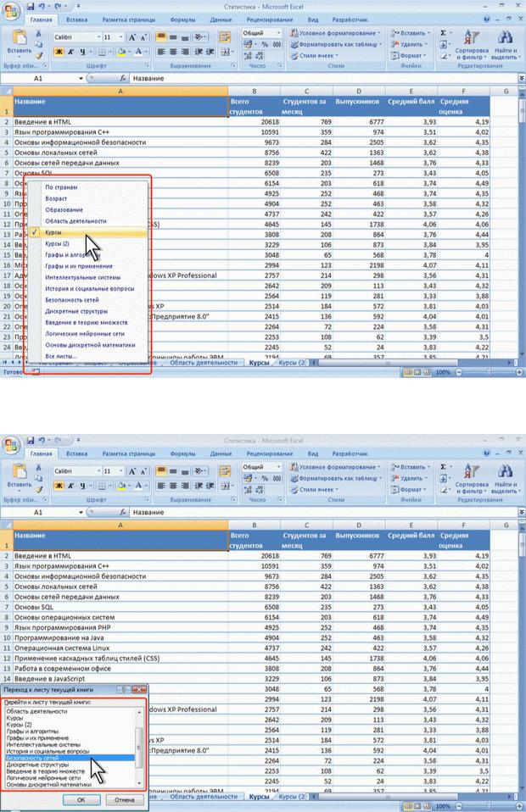Viewport: 526px width, 812px height.
Task: Open Формулы ribbon tab in popup-menu window
Action: pos(182,19)
